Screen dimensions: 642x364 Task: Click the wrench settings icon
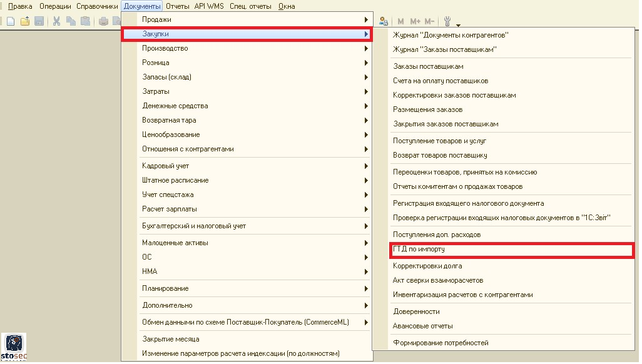(447, 21)
